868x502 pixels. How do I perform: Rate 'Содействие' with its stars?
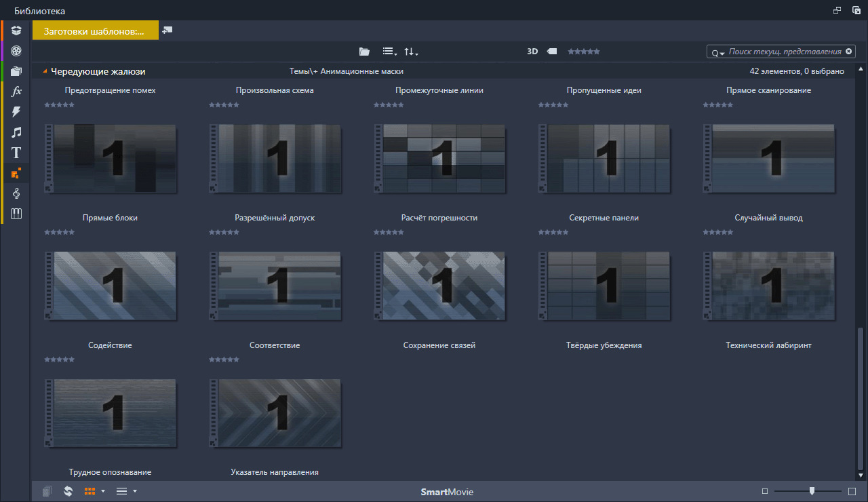click(60, 360)
